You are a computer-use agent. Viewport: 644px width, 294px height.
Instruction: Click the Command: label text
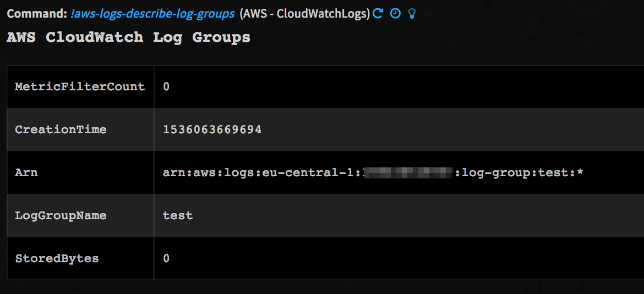pyautogui.click(x=36, y=14)
